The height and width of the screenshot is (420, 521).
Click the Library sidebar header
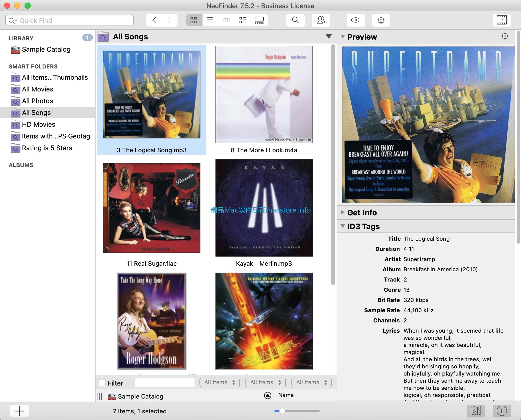[x=21, y=38]
